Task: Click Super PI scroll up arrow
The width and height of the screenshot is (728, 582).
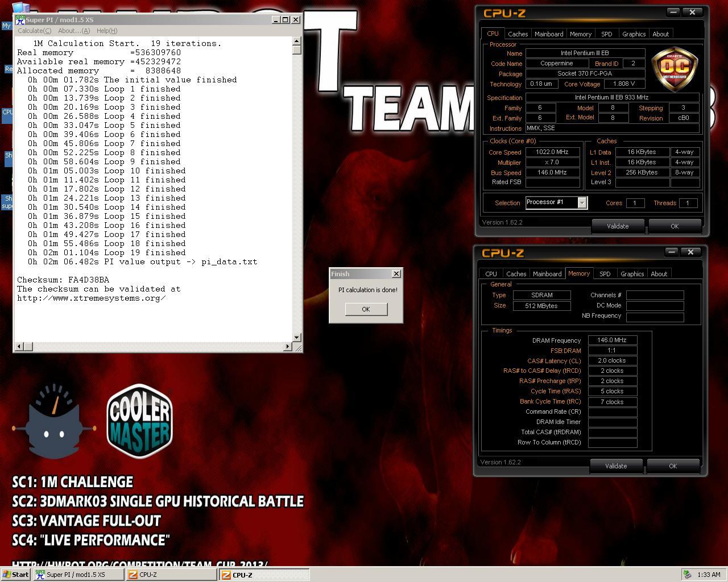Action: click(296, 41)
